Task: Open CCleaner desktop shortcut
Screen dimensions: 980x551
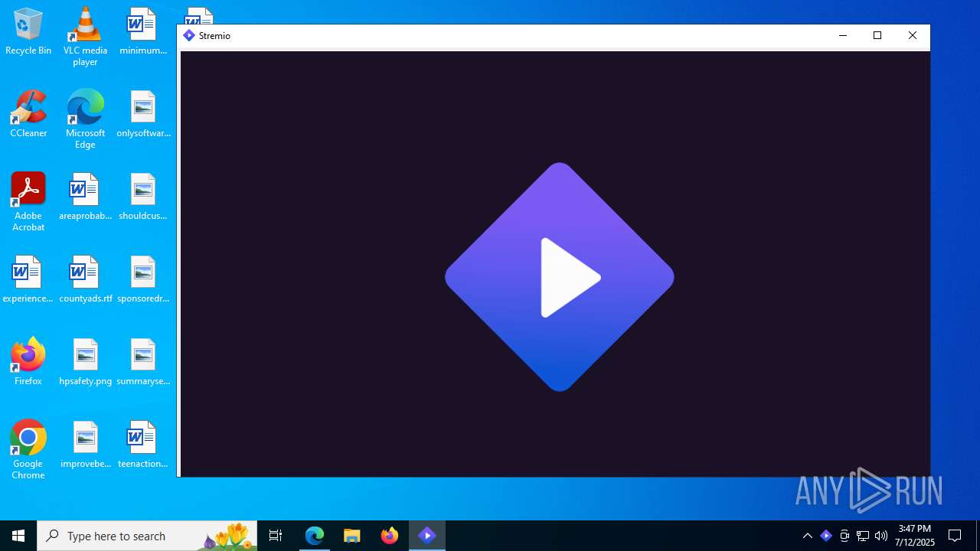Action: pyautogui.click(x=28, y=115)
